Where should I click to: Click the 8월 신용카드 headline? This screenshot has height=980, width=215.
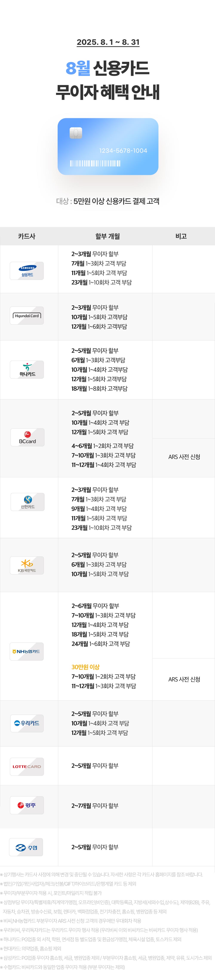[x=107, y=68]
